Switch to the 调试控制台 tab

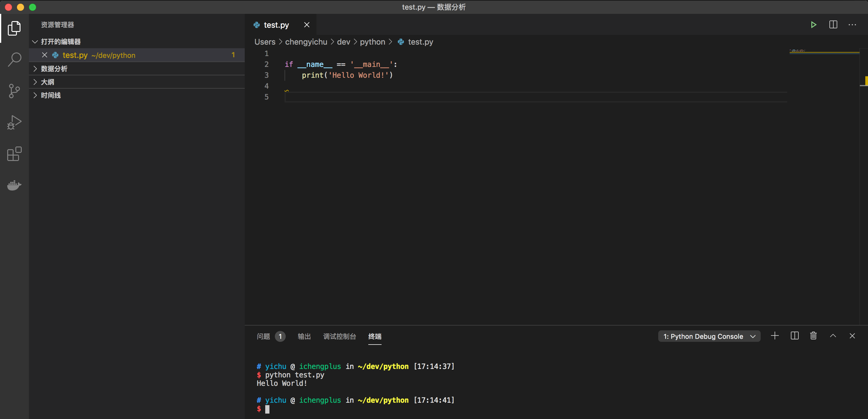[339, 336]
